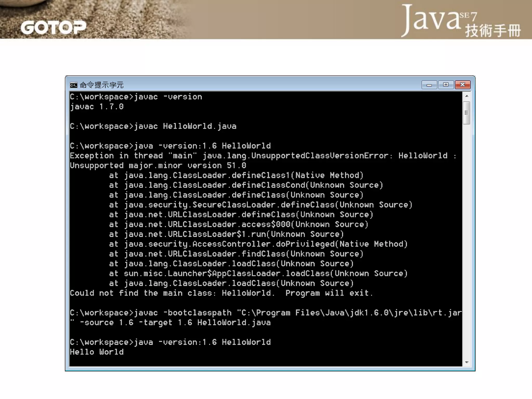Click the 'Hello World' output line
This screenshot has height=399, width=532.
(x=97, y=352)
